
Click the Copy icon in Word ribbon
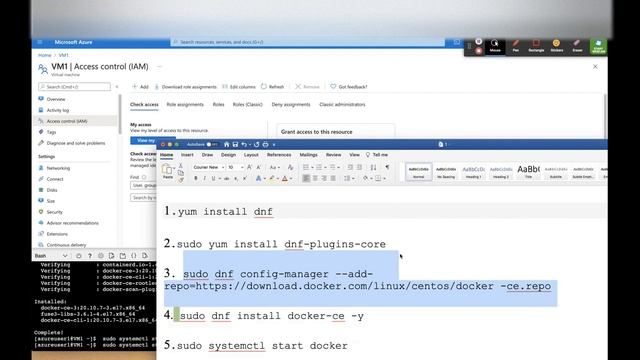click(181, 173)
